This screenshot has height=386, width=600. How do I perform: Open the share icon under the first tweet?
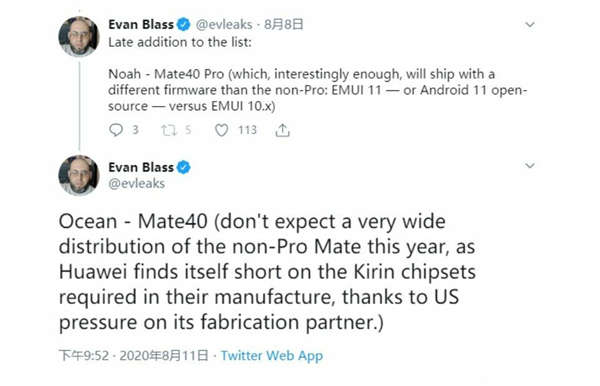point(282,130)
